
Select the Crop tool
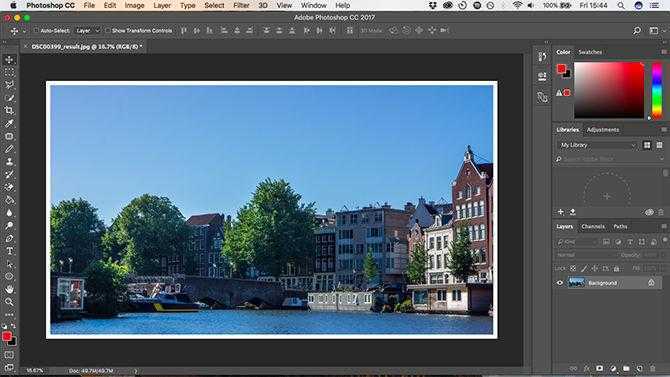[x=9, y=110]
